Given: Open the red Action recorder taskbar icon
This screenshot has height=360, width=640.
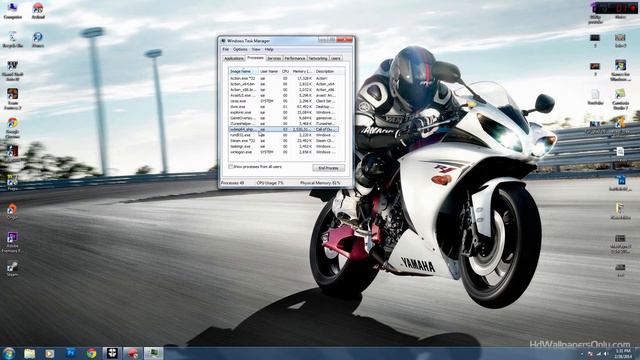Looking at the screenshot, I should 133,353.
